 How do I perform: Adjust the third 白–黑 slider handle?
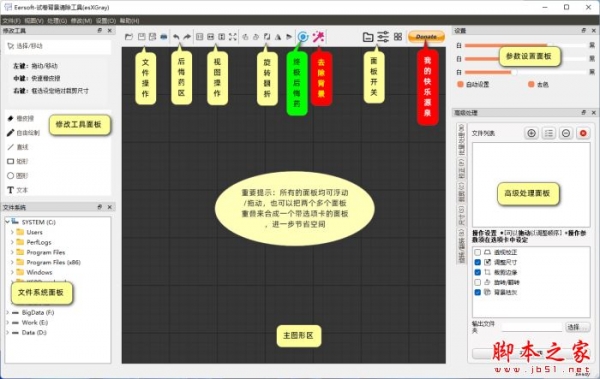pyautogui.click(x=514, y=72)
